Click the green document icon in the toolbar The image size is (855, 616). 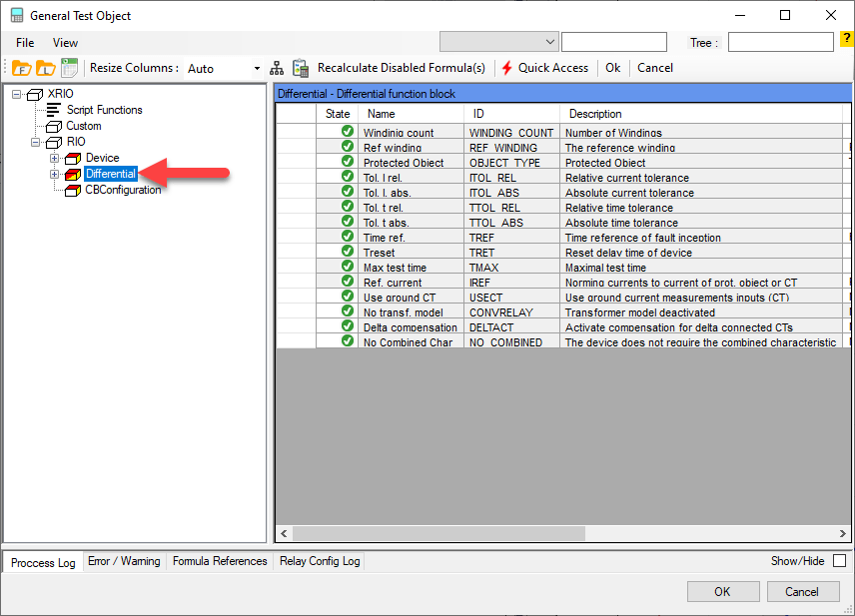pyautogui.click(x=69, y=68)
